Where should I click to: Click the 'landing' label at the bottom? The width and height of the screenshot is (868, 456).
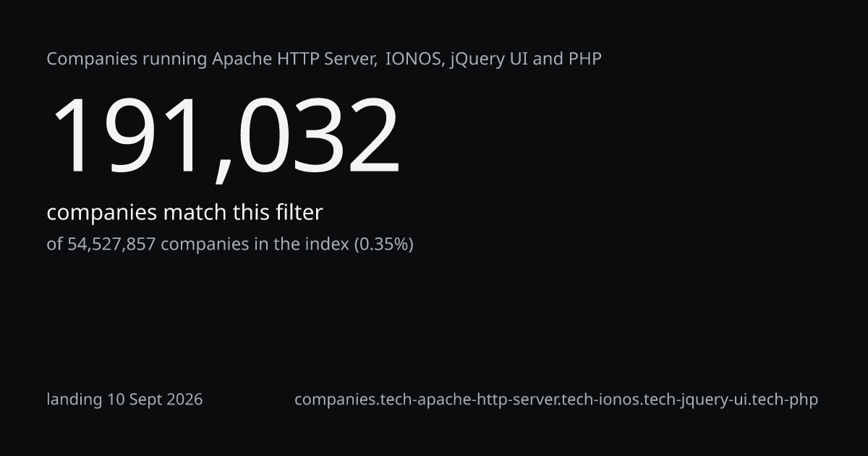point(75,400)
